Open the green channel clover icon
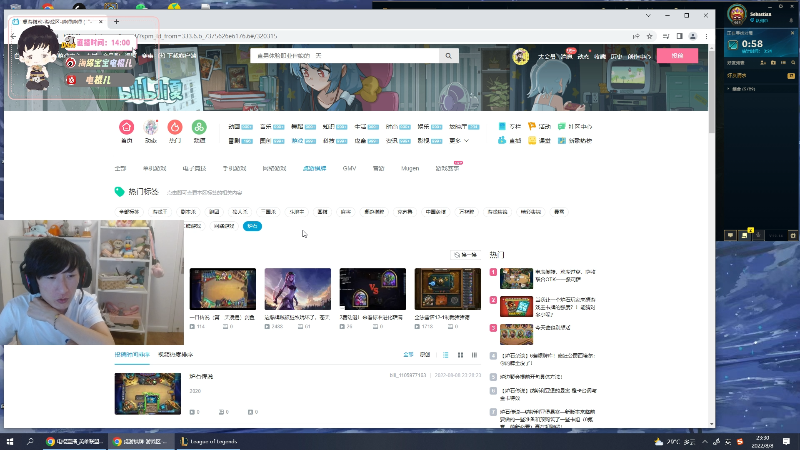 [x=199, y=127]
